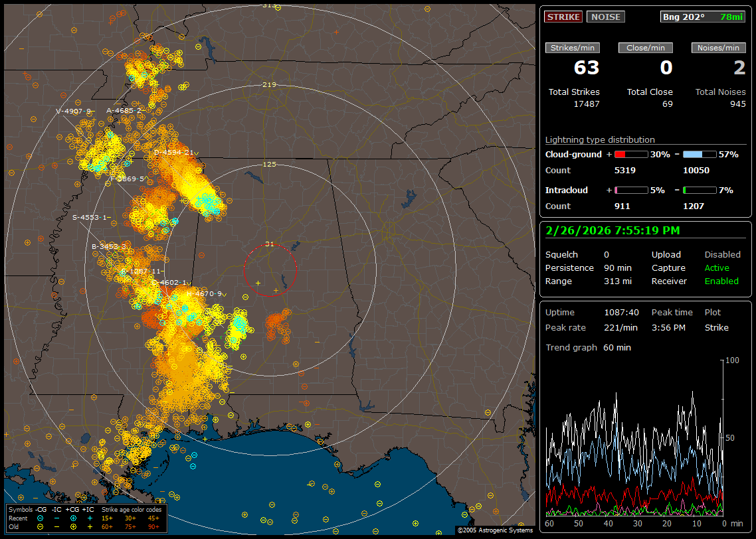The width and height of the screenshot is (756, 539).
Task: Select storm cell marker F-3869-5
Action: 128,179
